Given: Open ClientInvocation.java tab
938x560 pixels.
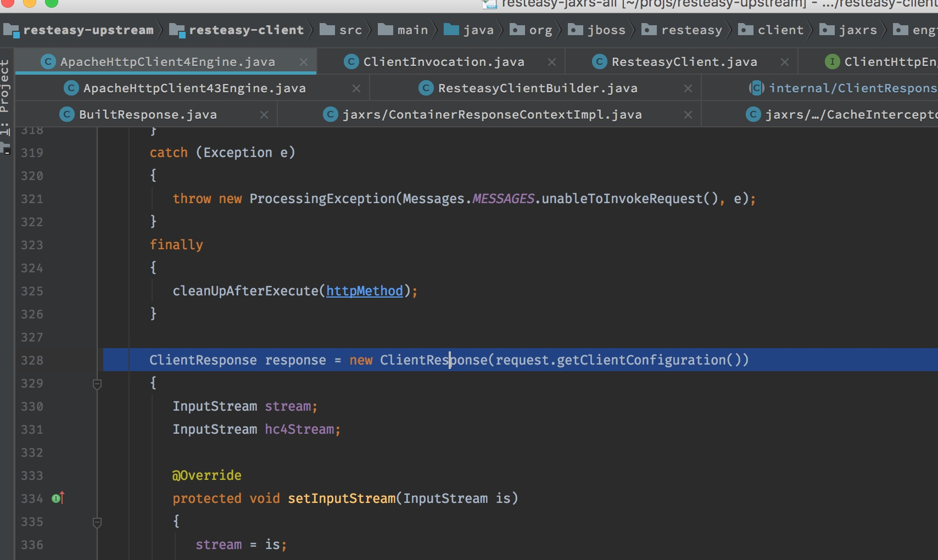Looking at the screenshot, I should point(443,62).
